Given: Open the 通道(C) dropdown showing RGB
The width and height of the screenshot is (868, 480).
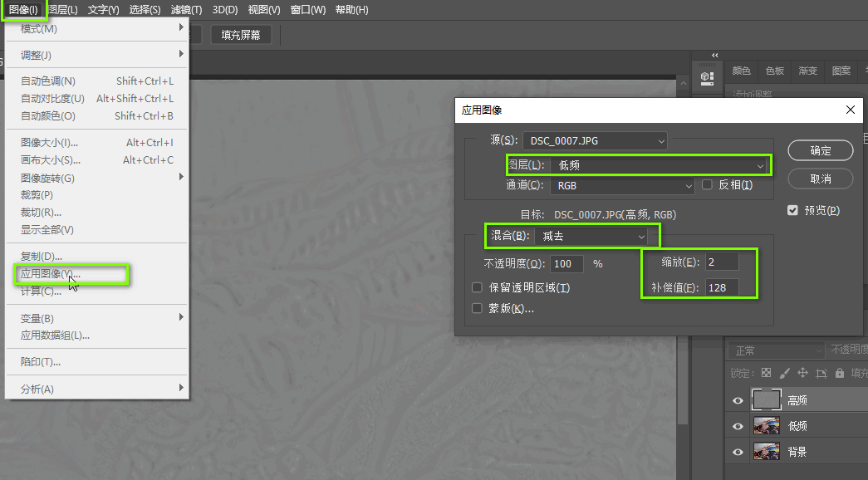Looking at the screenshot, I should pos(622,185).
